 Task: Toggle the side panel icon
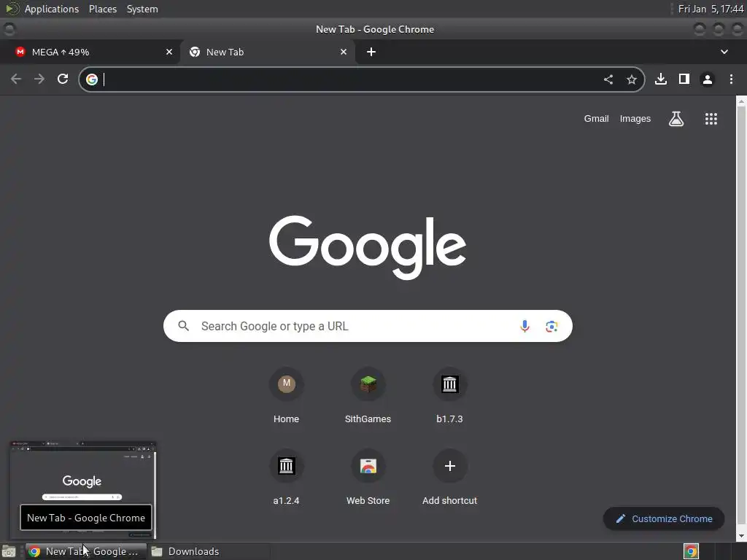684,79
